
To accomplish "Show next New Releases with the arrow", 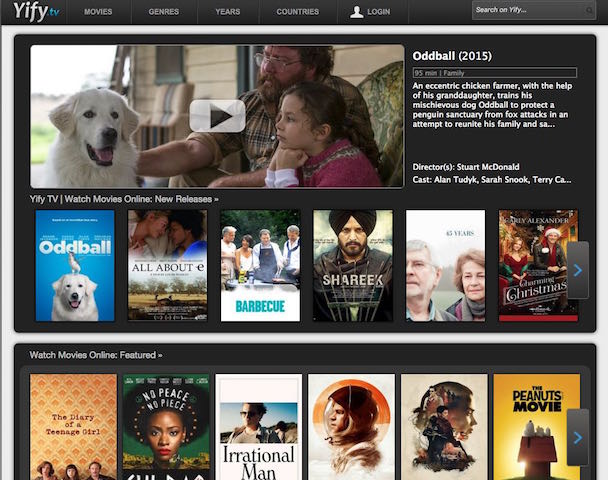I will coord(578,270).
